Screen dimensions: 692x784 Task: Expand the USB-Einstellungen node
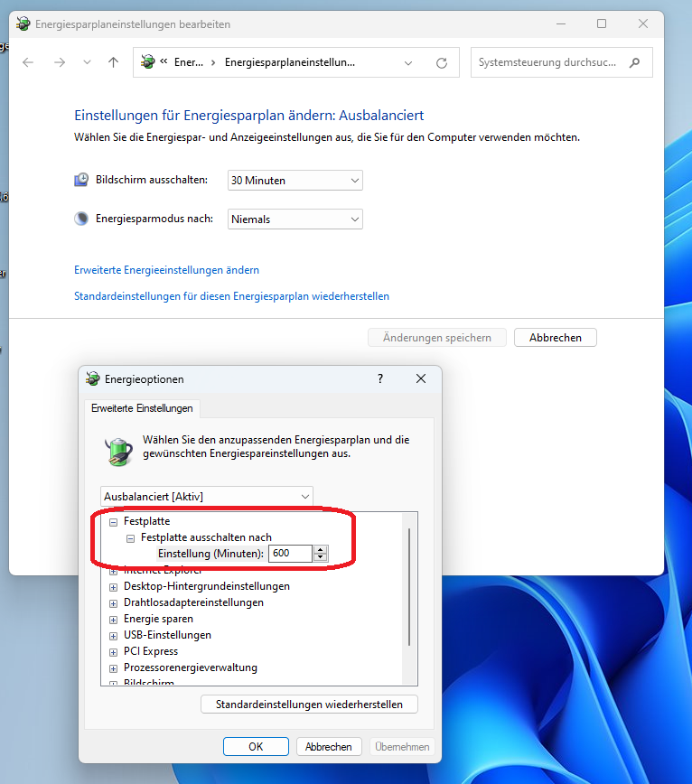pos(114,636)
